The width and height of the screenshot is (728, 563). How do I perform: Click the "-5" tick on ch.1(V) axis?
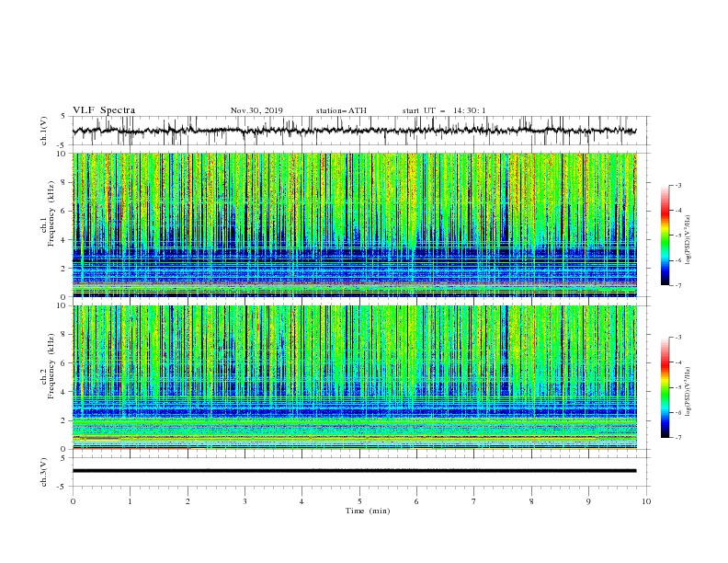coord(63,145)
